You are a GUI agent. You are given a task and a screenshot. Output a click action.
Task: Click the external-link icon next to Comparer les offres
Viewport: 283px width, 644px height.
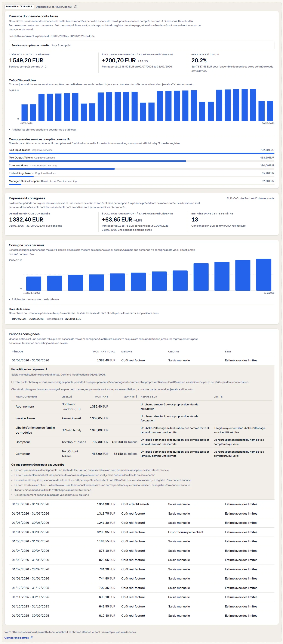pyautogui.click(x=31, y=638)
